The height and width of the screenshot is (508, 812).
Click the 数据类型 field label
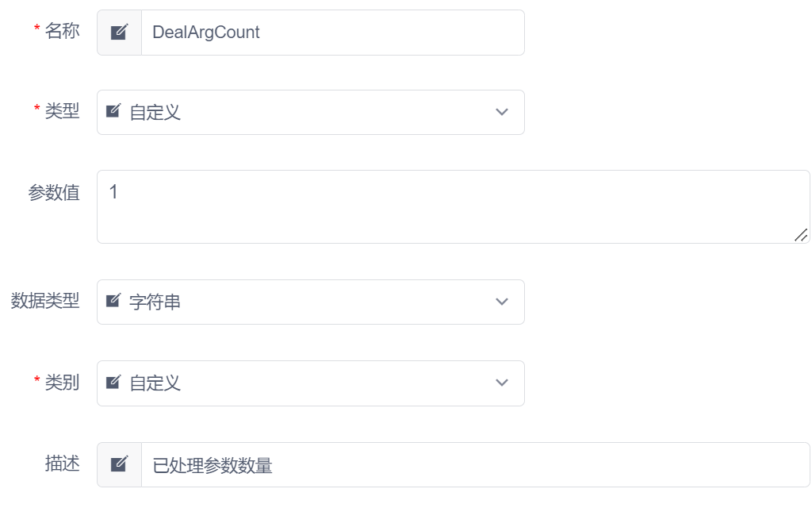[x=45, y=301]
